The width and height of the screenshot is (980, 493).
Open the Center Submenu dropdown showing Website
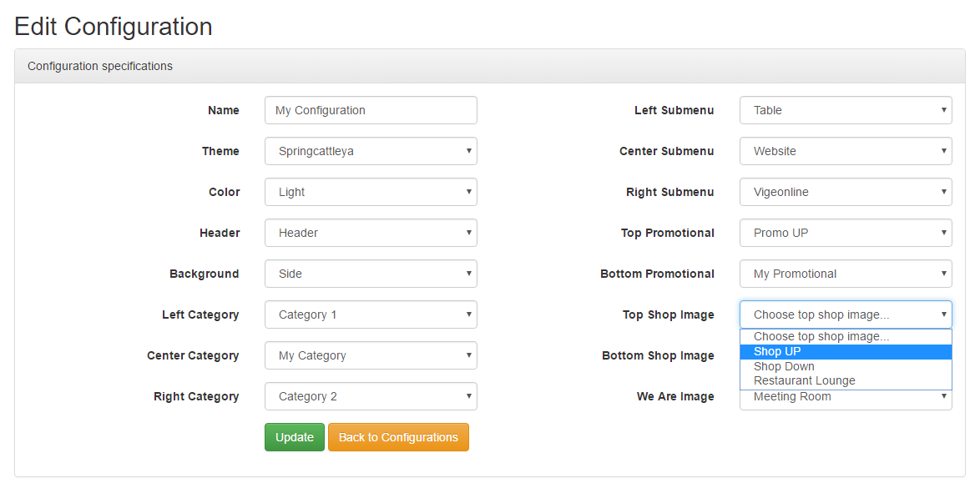pos(846,151)
